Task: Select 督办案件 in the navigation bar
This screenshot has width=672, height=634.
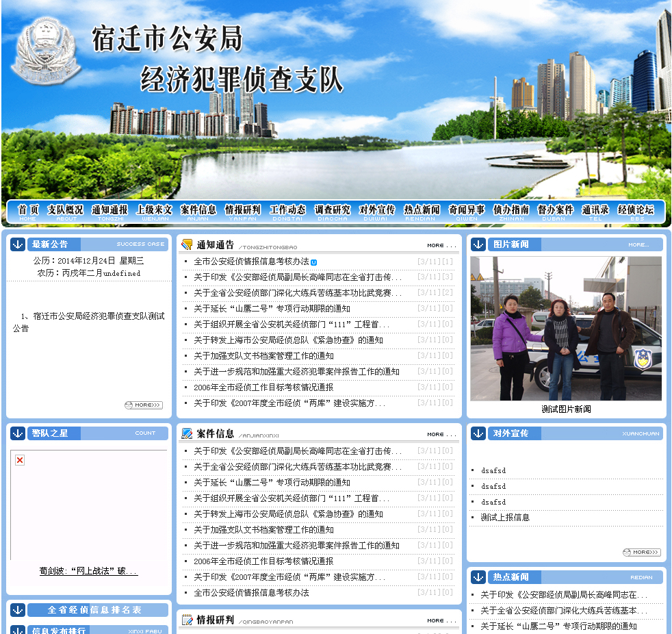Action: point(556,213)
